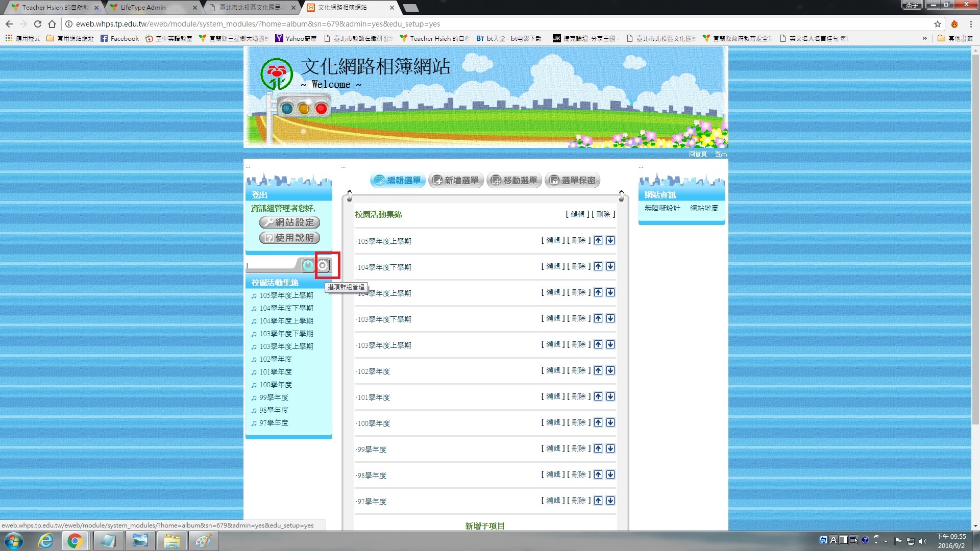
Task: Open the Chrome three-dot menu
Action: tap(971, 24)
